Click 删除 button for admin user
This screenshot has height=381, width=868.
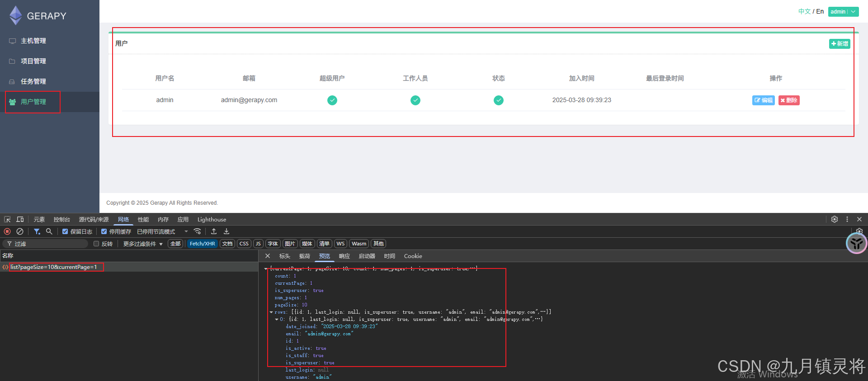click(x=789, y=100)
